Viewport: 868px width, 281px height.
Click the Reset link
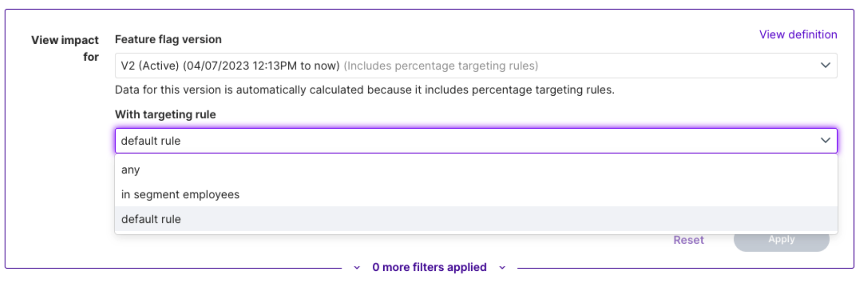pyautogui.click(x=688, y=240)
